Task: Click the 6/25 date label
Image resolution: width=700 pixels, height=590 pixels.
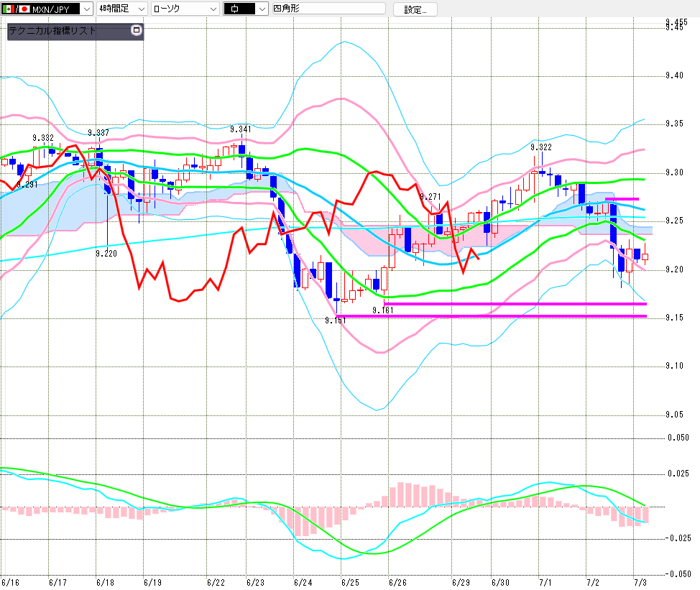Action: [351, 583]
